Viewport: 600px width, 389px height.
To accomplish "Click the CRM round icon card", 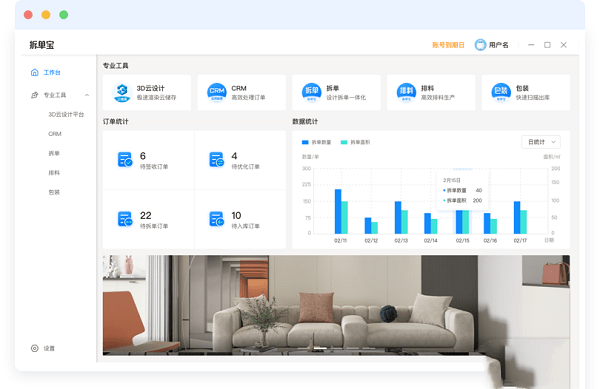I will coord(217,93).
